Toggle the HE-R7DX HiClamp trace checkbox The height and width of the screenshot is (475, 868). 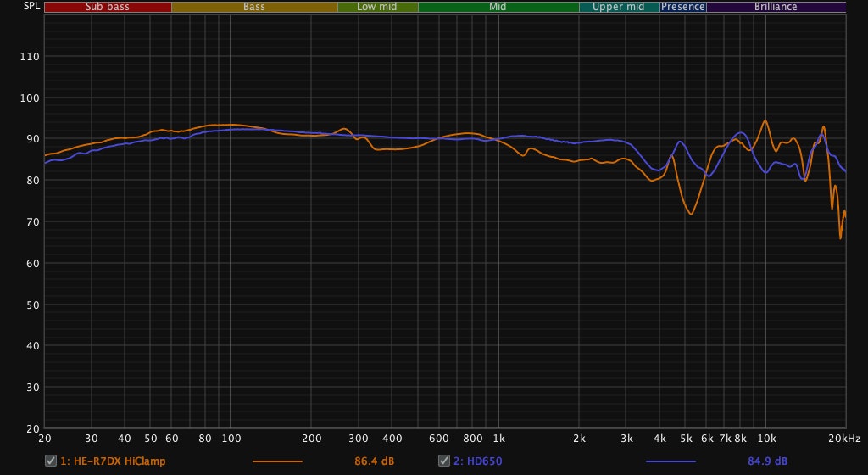pyautogui.click(x=51, y=461)
